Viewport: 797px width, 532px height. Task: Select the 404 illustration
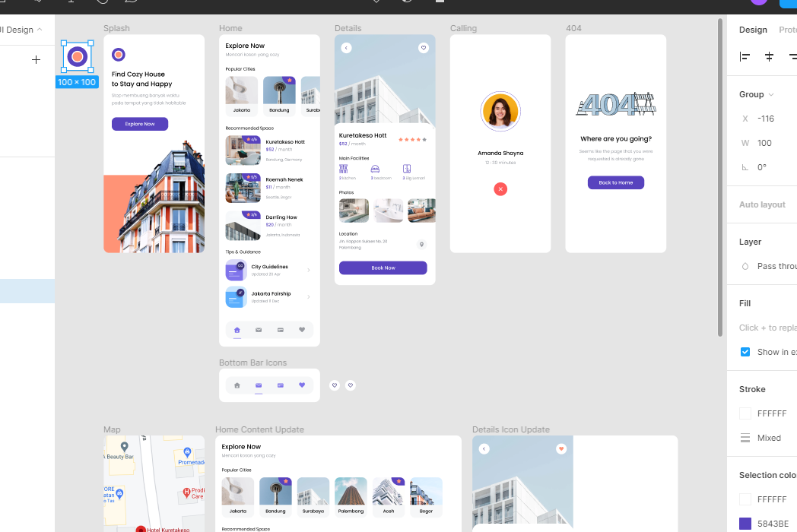click(x=616, y=104)
